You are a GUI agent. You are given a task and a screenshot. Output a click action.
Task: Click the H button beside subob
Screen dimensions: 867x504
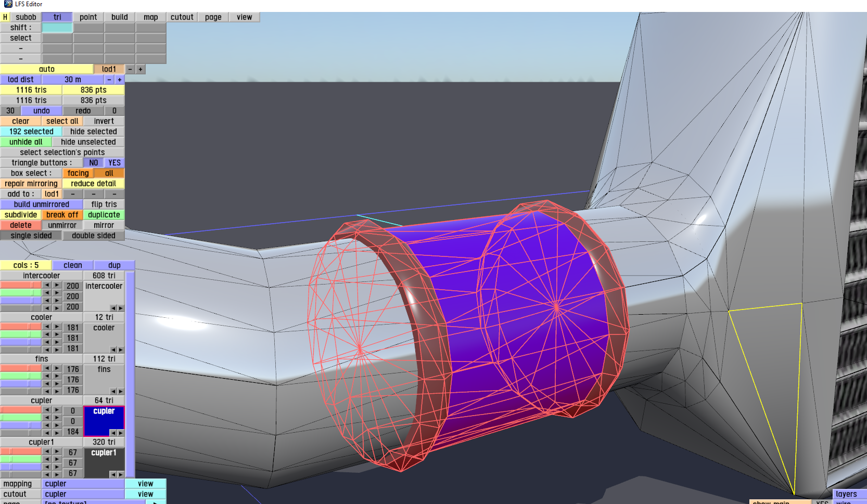(5, 17)
